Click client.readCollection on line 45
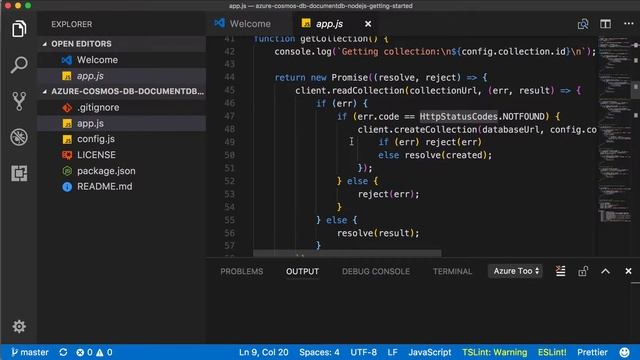640x360 pixels. (x=350, y=90)
